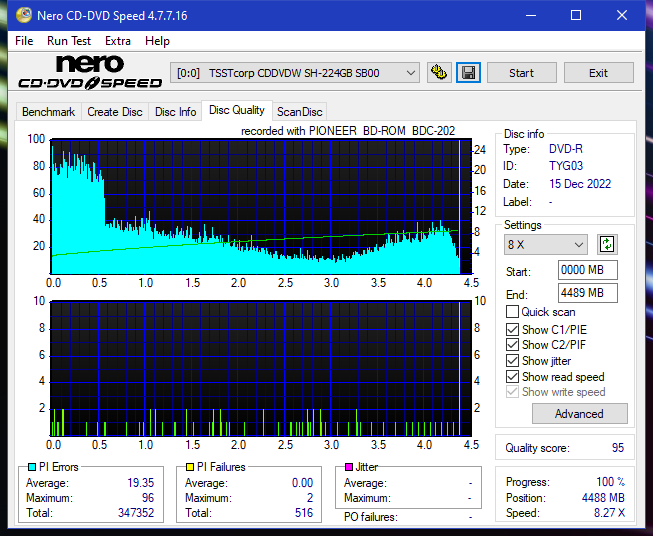Image resolution: width=653 pixels, height=536 pixels.
Task: Click the Quality score value 95
Action: [x=618, y=448]
